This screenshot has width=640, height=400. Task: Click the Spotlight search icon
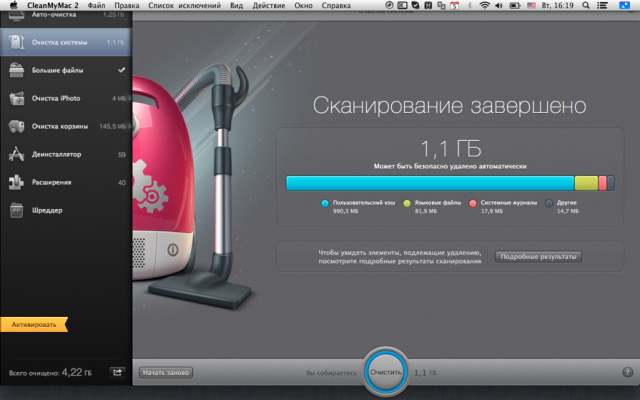click(585, 5)
